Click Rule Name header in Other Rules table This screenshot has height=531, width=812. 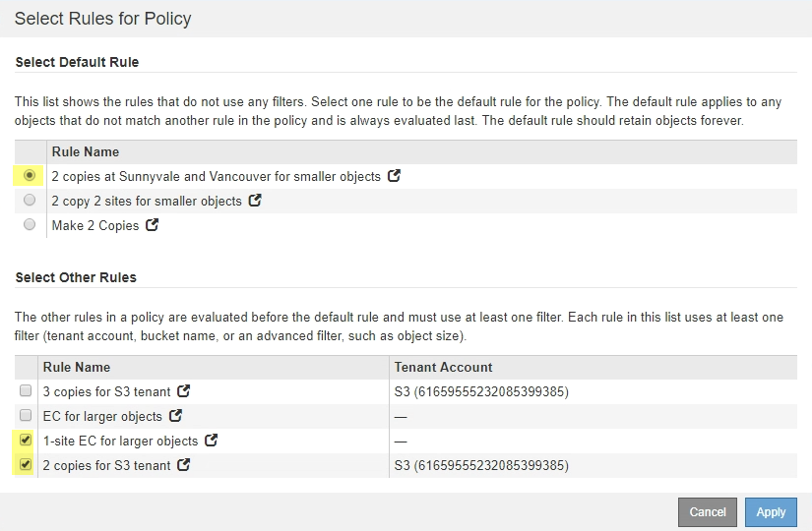(x=77, y=367)
